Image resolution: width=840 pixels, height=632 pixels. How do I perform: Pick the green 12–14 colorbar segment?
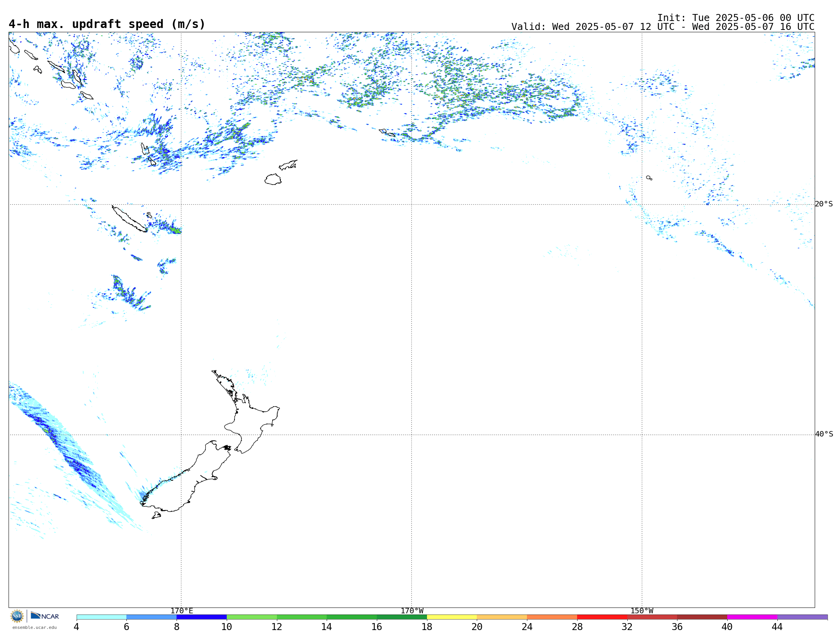tap(302, 617)
